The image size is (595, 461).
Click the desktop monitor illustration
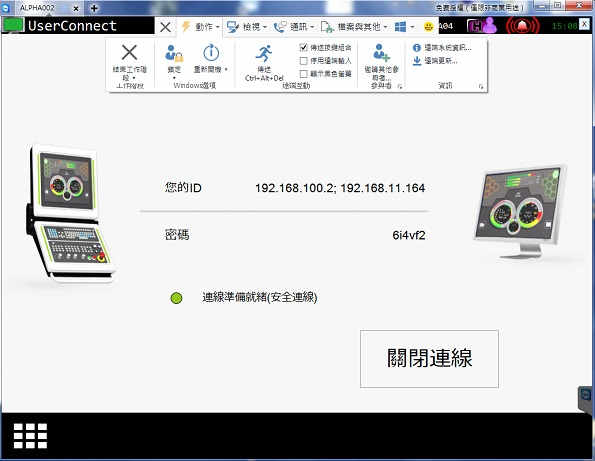pos(520,212)
